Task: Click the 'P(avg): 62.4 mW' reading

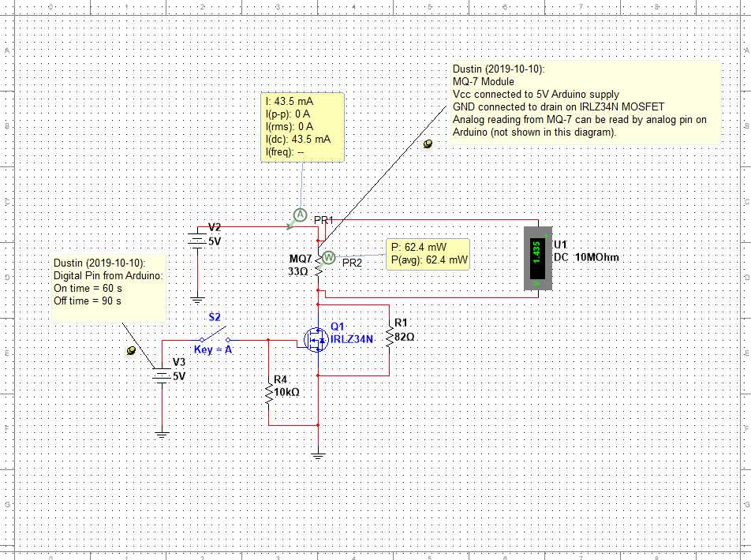Action: (429, 260)
